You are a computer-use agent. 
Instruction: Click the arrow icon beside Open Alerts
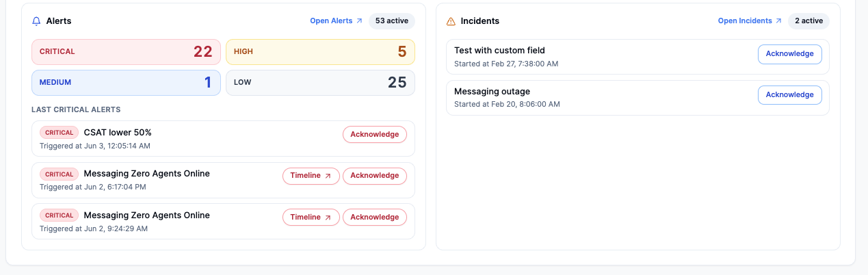point(359,21)
